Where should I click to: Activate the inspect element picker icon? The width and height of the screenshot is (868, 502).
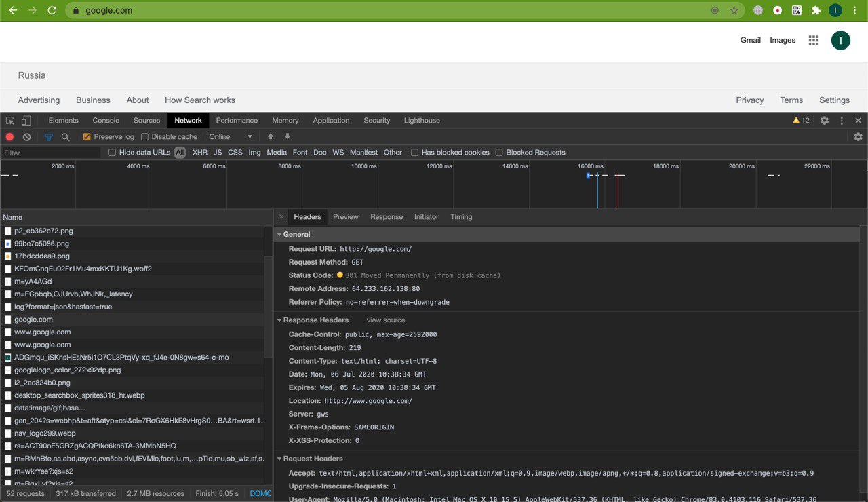[x=10, y=121]
